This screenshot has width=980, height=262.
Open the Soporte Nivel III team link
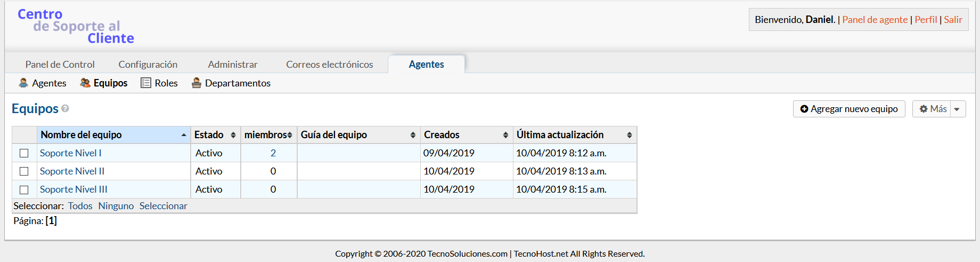(73, 189)
